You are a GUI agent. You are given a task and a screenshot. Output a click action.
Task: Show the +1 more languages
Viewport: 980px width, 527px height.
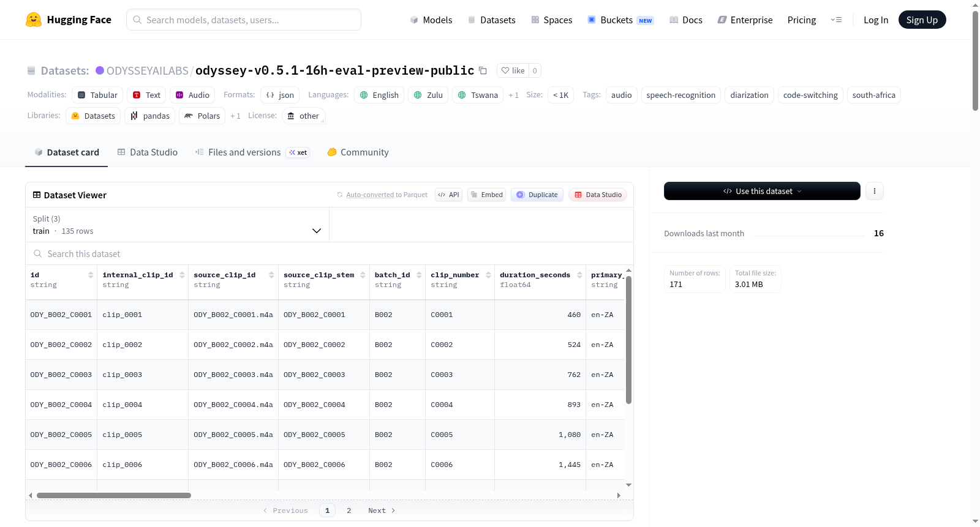[x=514, y=95]
